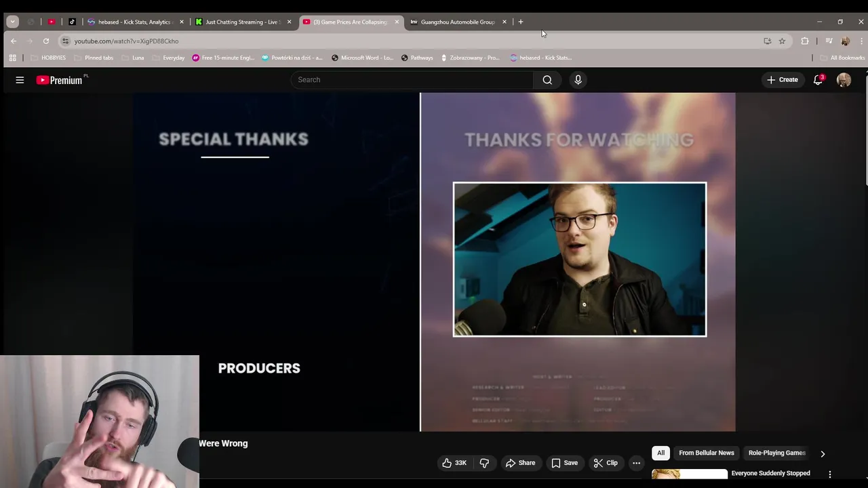Image resolution: width=868 pixels, height=488 pixels.
Task: Reload the YouTube page
Action: click(46, 41)
